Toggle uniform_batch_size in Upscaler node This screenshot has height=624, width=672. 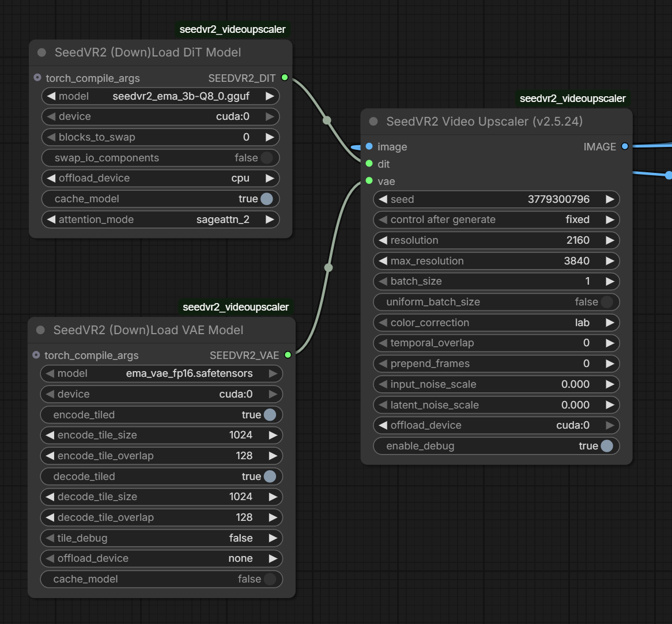pos(497,302)
